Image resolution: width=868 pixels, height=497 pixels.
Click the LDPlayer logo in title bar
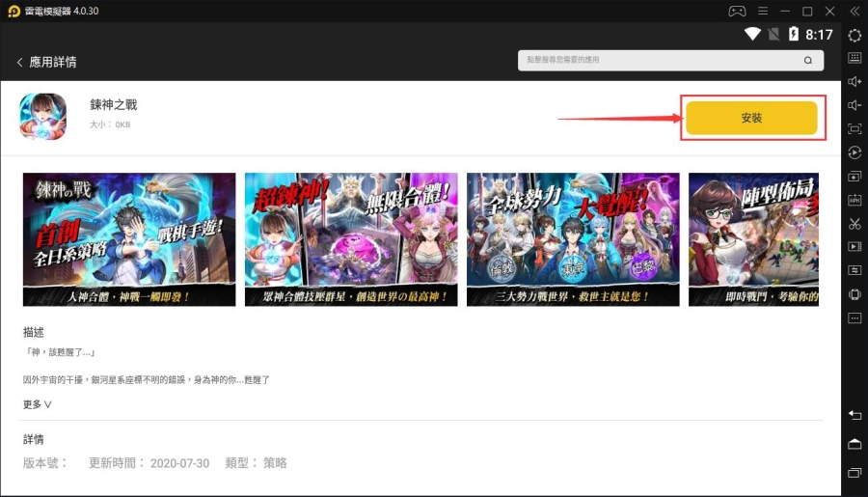14,11
